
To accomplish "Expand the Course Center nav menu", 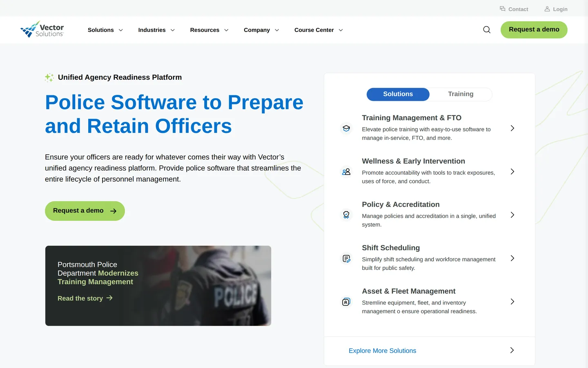I will point(318,30).
